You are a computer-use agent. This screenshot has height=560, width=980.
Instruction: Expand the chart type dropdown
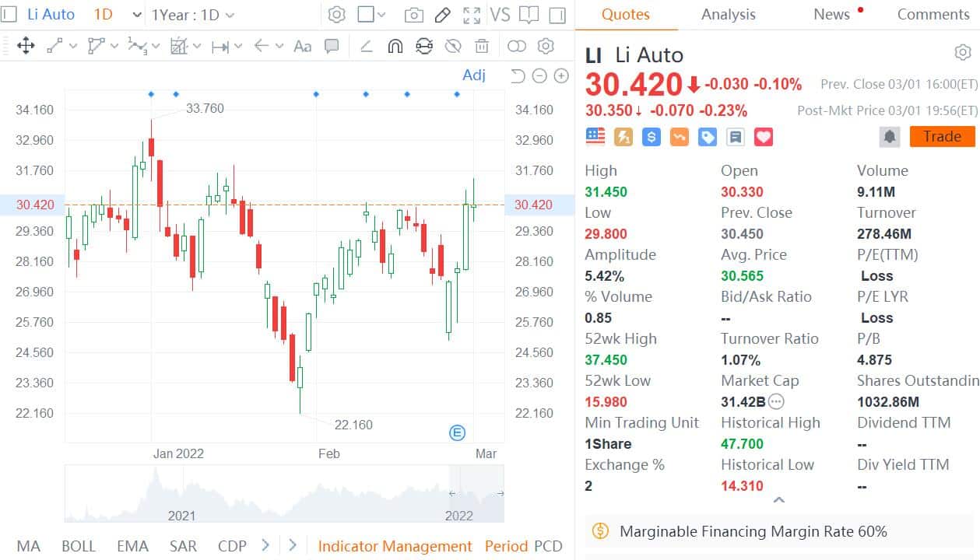[x=383, y=15]
